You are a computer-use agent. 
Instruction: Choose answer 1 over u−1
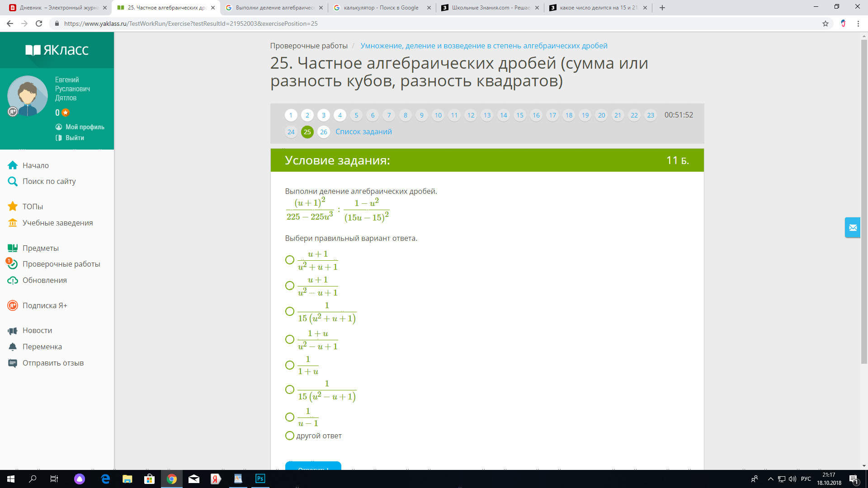pos(290,417)
